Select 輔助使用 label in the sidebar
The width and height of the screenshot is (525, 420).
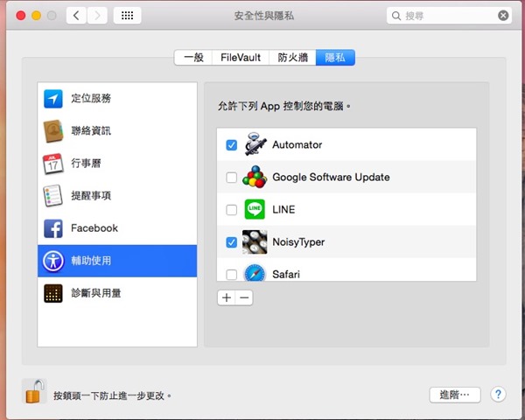(x=91, y=261)
